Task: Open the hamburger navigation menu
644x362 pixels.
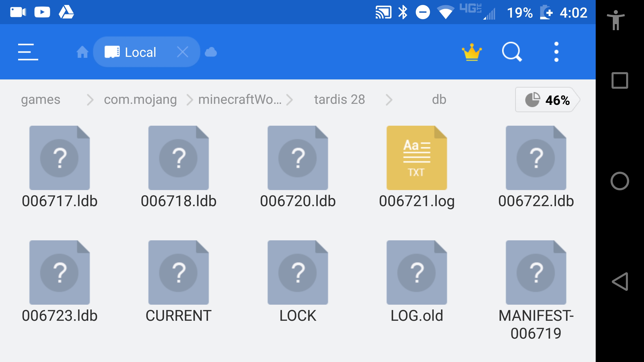Action: point(28,52)
